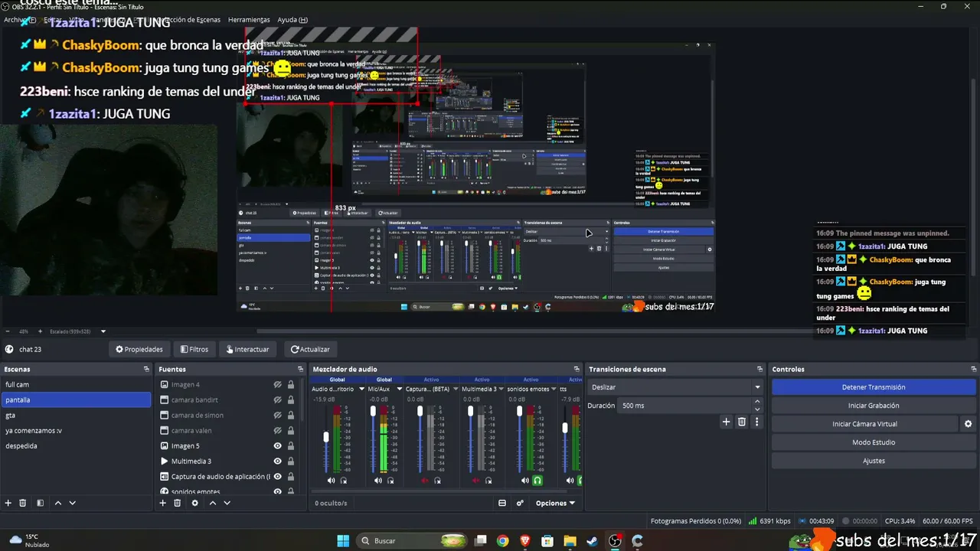Open Multimedia 3 channel menu arrow
This screenshot has width=980, height=551.
pyautogui.click(x=501, y=389)
